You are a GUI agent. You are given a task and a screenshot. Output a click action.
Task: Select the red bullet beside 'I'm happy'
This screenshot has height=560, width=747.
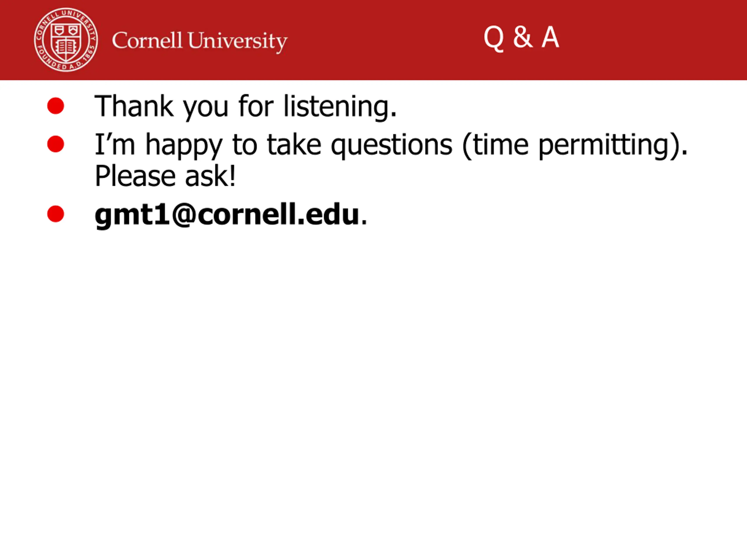pyautogui.click(x=56, y=144)
